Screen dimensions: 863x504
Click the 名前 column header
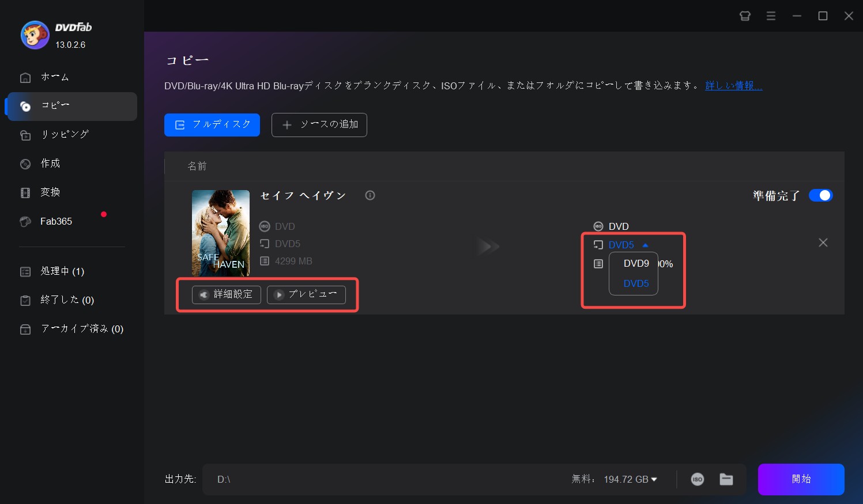pos(197,166)
